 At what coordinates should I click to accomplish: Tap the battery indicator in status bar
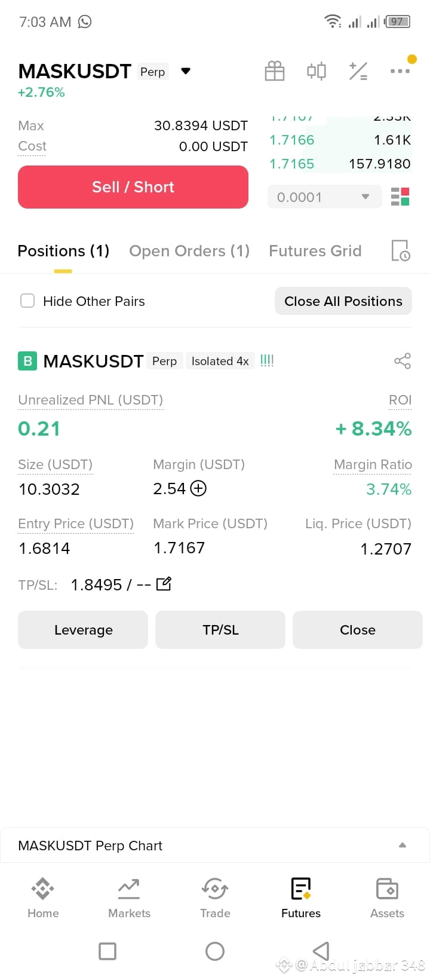[x=397, y=22]
